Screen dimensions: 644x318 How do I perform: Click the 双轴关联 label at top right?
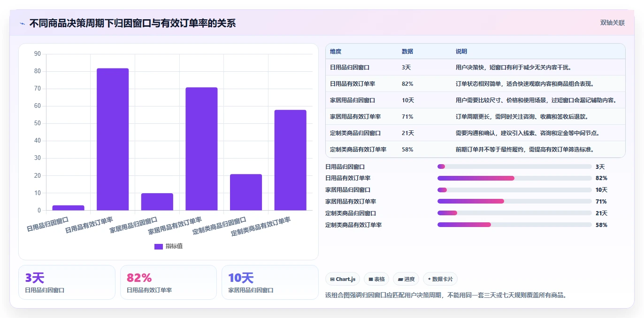click(612, 23)
